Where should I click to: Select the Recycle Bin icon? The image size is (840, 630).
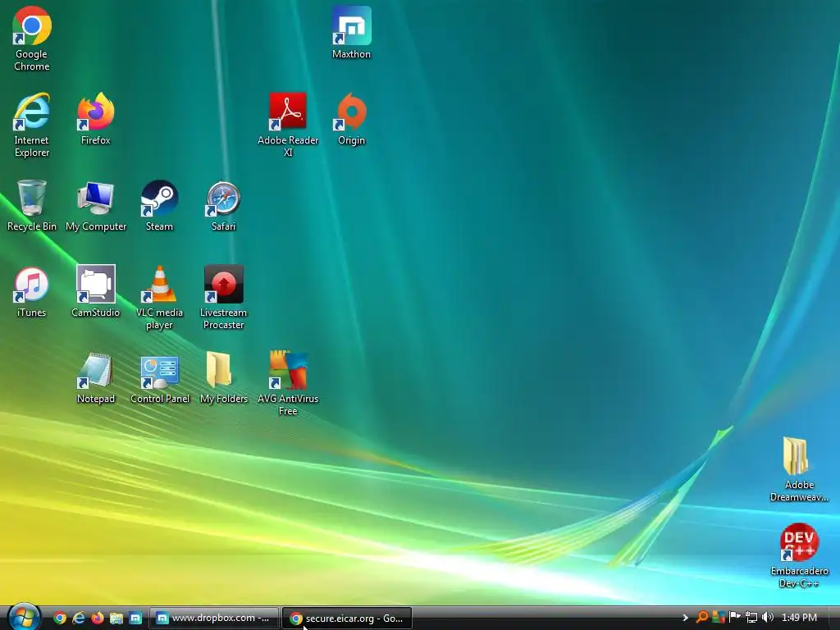(x=32, y=205)
